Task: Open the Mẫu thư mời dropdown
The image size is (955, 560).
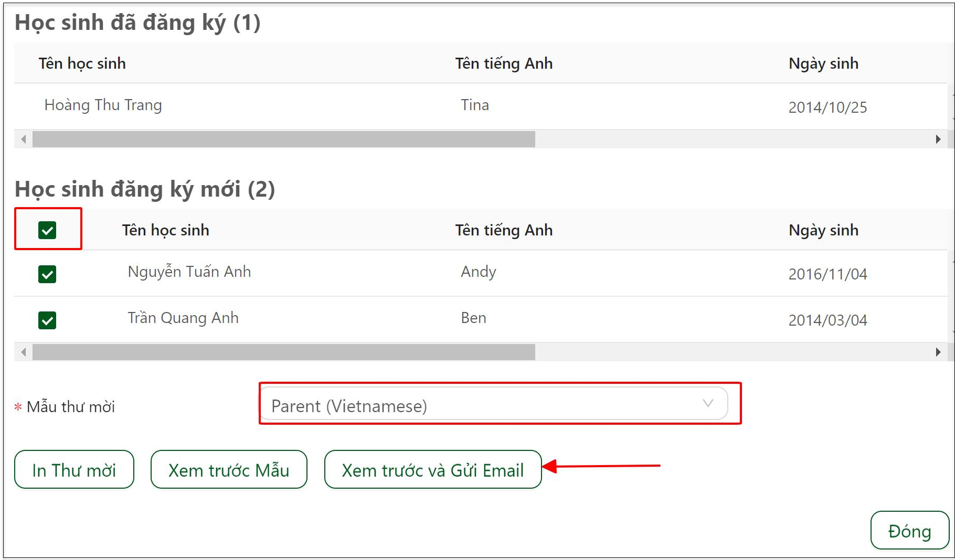Action: point(493,406)
